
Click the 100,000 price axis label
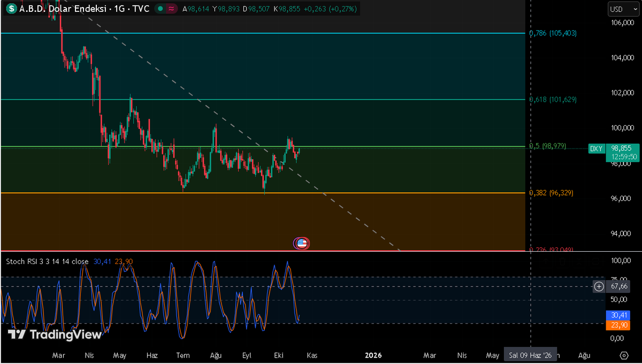point(622,128)
